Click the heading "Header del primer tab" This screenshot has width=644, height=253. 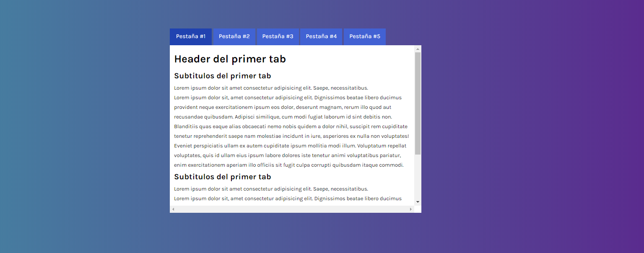pyautogui.click(x=230, y=59)
